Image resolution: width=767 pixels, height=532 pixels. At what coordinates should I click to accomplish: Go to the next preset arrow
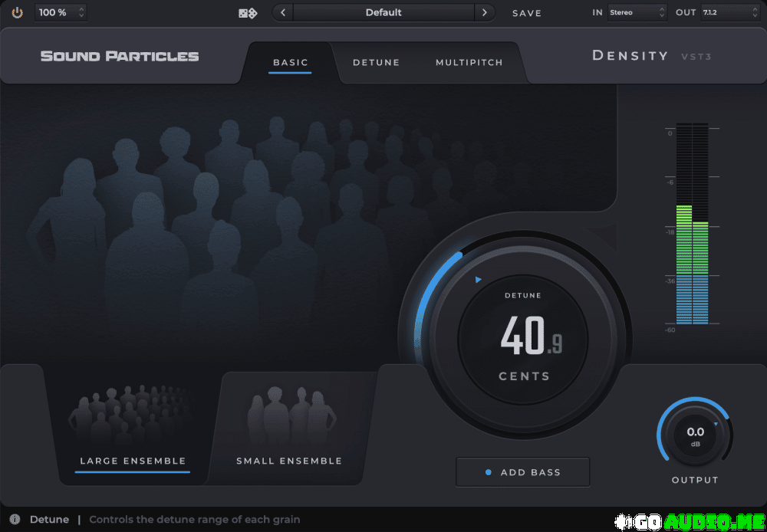point(485,13)
